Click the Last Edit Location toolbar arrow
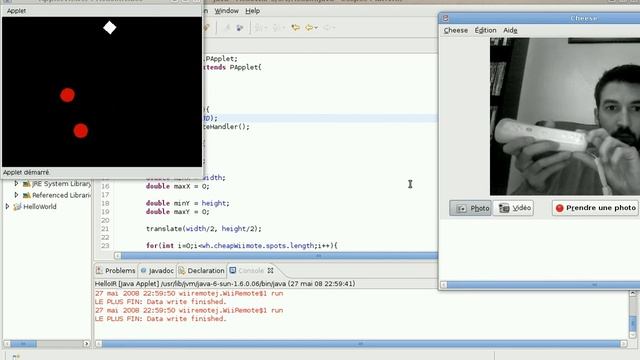 coord(295,28)
